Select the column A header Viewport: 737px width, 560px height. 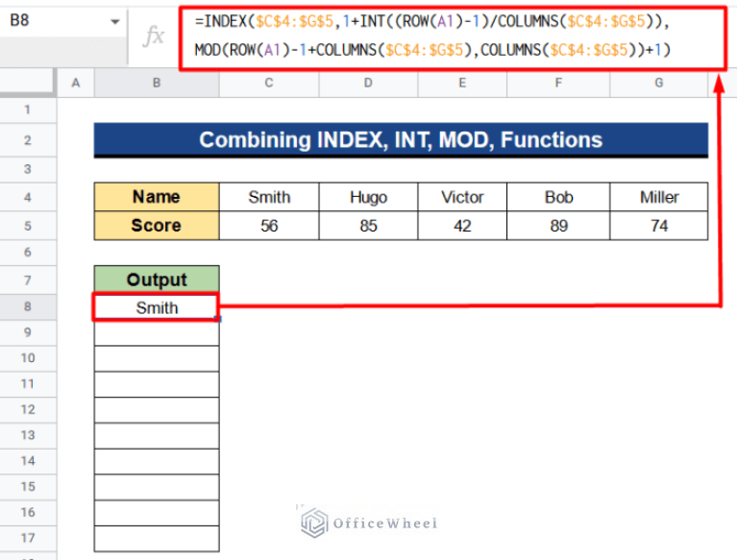(76, 84)
